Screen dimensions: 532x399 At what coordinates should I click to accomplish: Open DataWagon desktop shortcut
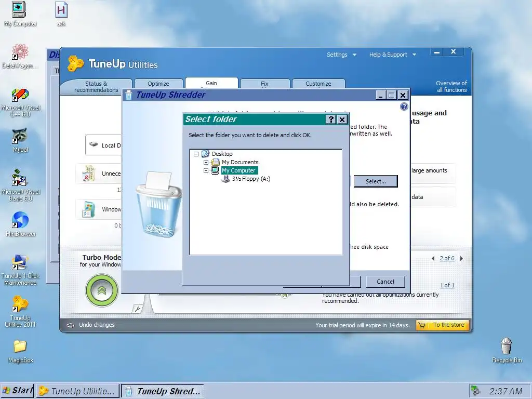[x=20, y=56]
